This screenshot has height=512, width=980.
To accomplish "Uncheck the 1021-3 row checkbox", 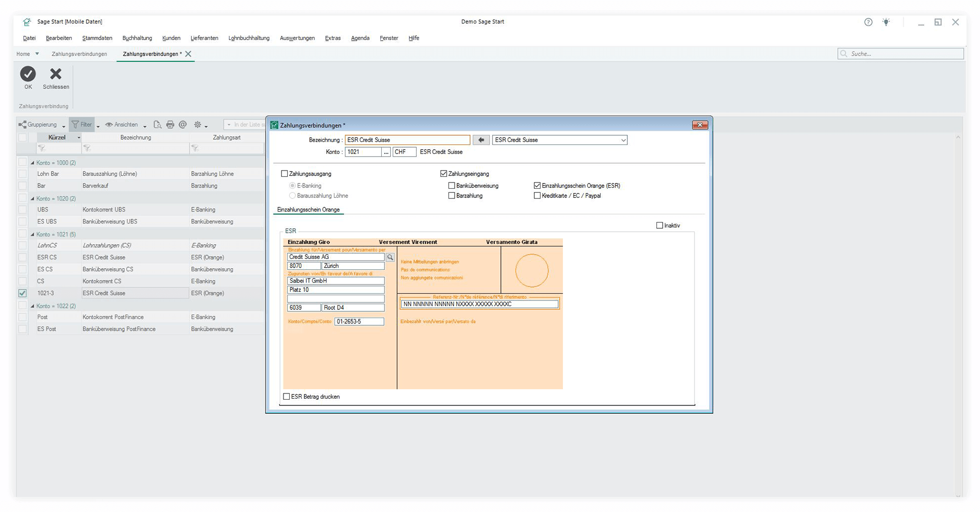I will click(x=22, y=293).
